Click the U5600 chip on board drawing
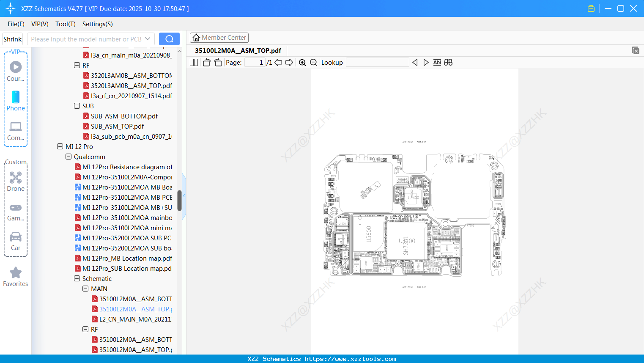This screenshot has height=363, width=644. (x=369, y=234)
